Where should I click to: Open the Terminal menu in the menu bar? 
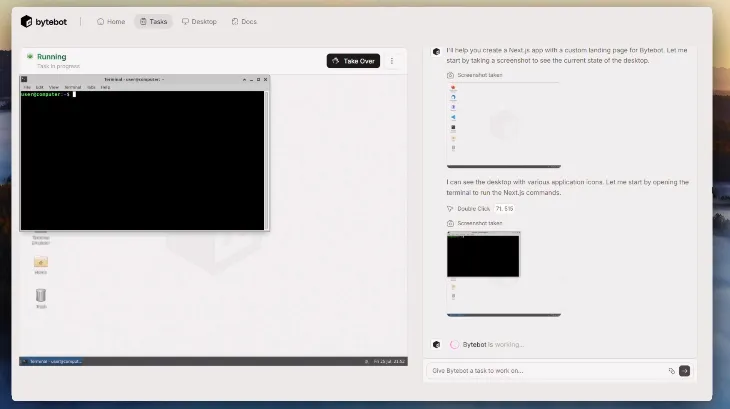pos(73,87)
